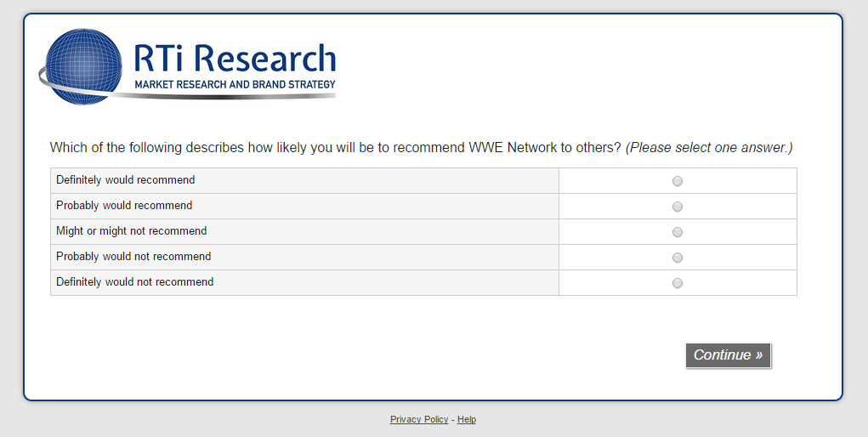Pick the Might or might not recommend radio
Viewport: 868px width, 437px height.
tap(678, 232)
